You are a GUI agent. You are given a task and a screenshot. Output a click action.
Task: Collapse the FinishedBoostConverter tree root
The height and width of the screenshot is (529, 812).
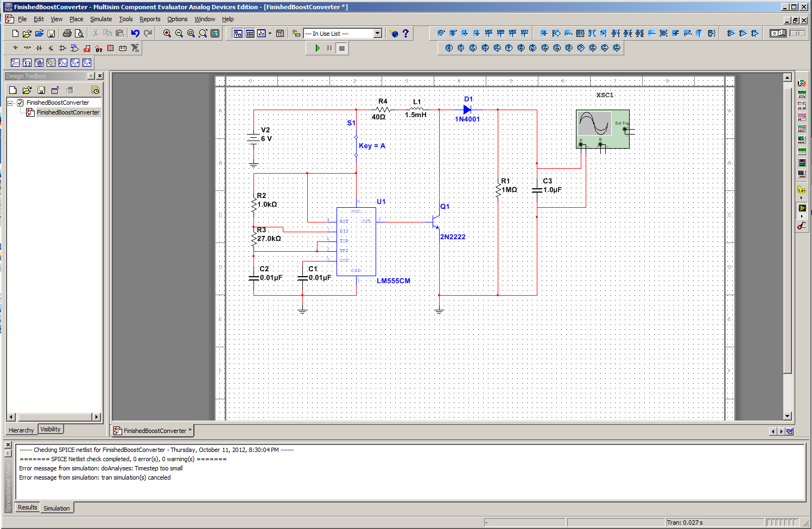coord(10,103)
